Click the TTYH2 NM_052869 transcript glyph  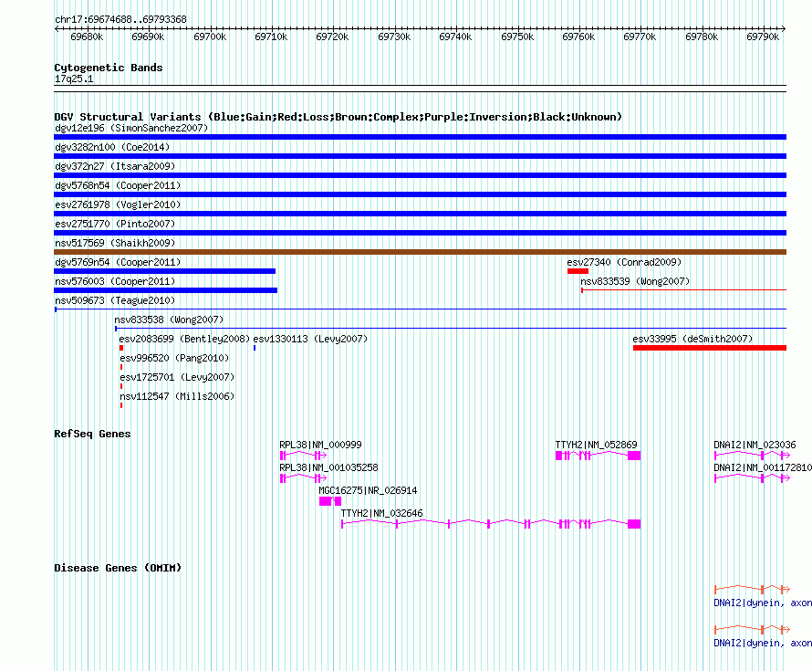(599, 456)
